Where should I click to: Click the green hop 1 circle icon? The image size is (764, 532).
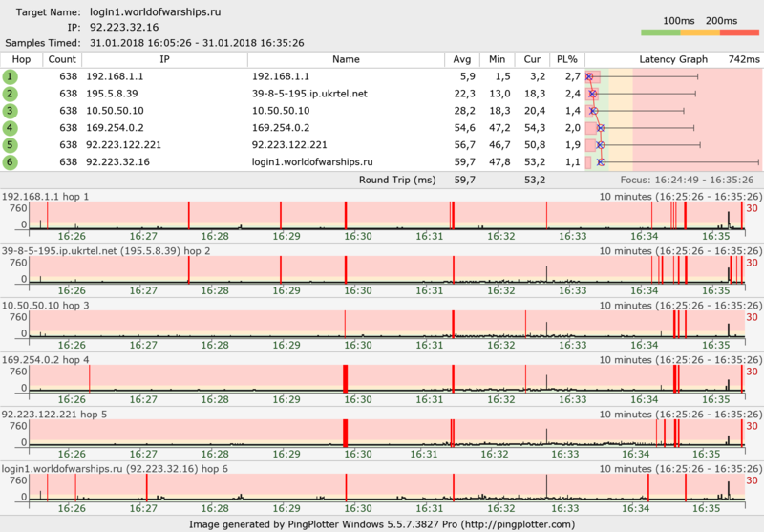[10, 76]
